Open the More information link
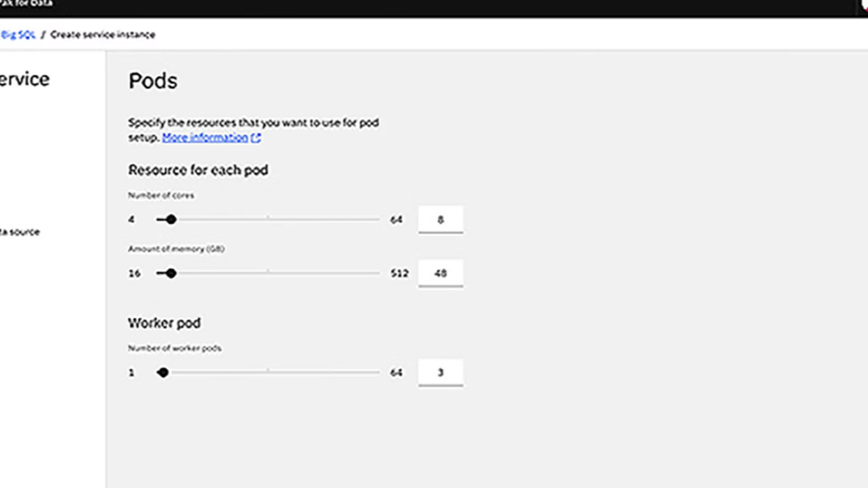 point(205,137)
